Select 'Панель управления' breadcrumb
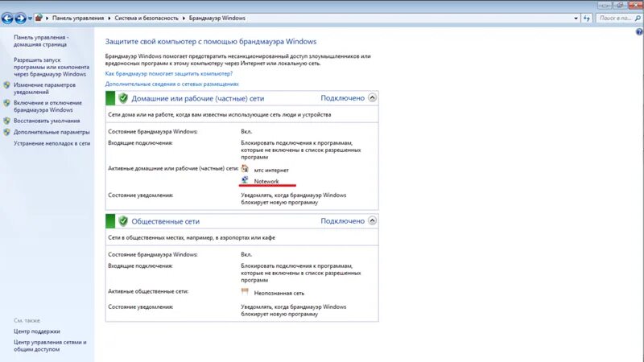Screen dimensions: 644x362 [78, 18]
